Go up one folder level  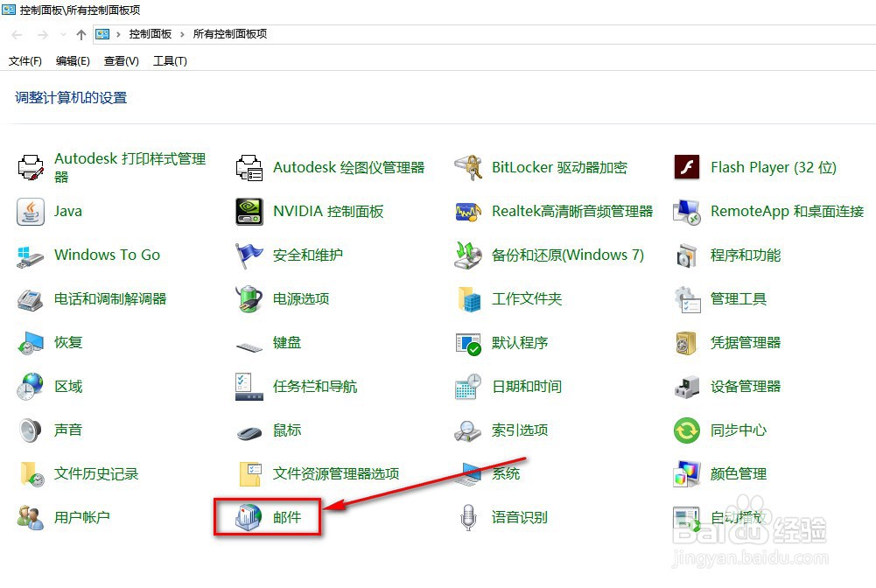point(81,35)
